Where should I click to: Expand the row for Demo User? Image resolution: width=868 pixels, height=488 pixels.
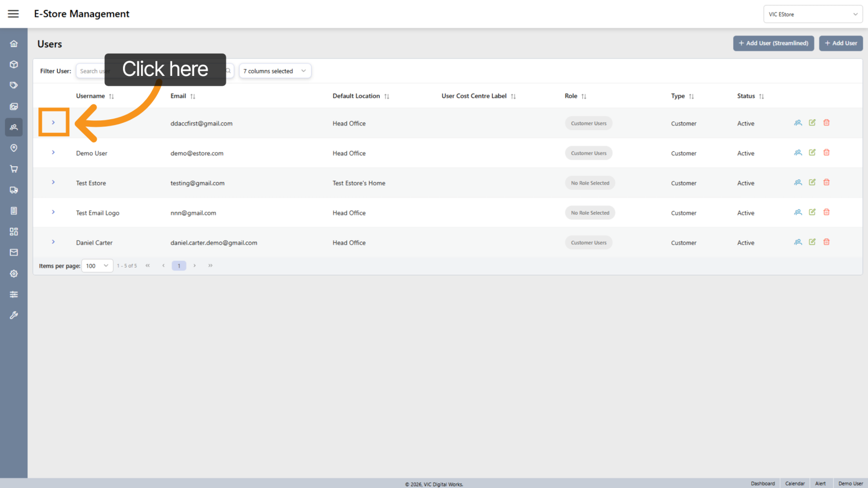point(53,152)
